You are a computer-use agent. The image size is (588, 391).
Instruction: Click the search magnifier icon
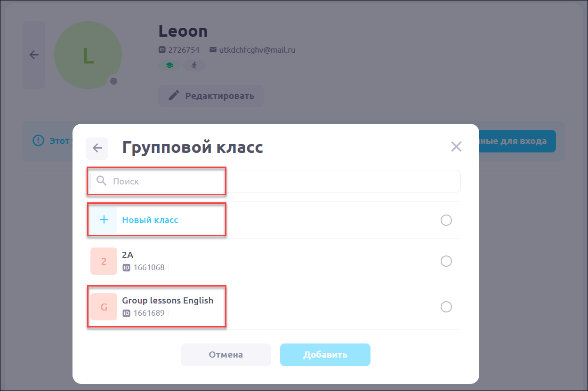[101, 181]
